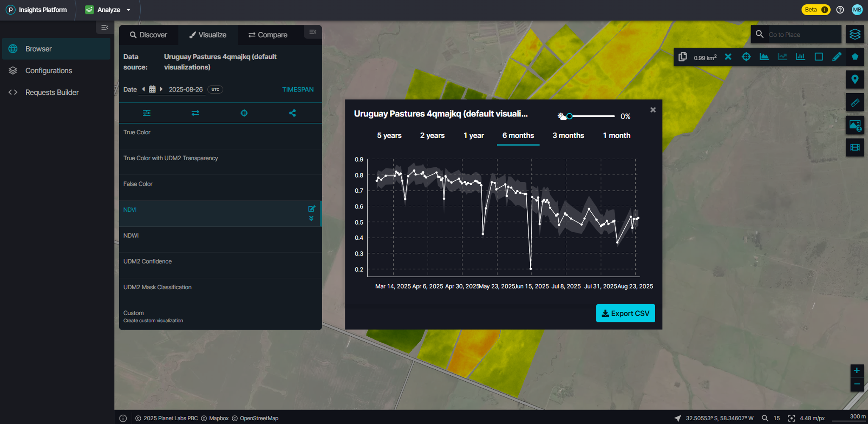Expand NDVI layer double-chevron
The width and height of the screenshot is (868, 424).
tap(312, 219)
